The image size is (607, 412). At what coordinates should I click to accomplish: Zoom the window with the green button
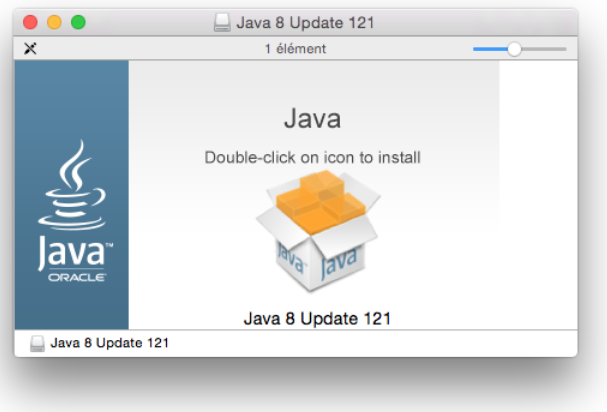coord(78,22)
